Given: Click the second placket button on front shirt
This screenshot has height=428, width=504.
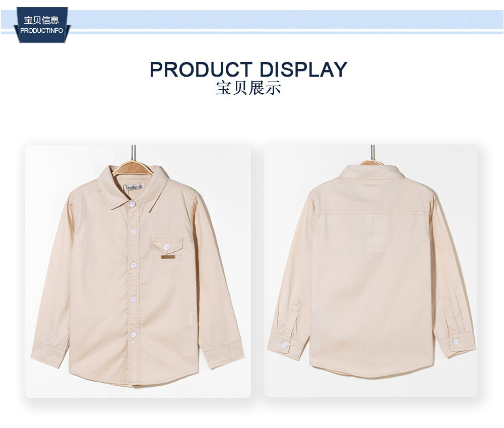Looking at the screenshot, I should click(x=133, y=231).
